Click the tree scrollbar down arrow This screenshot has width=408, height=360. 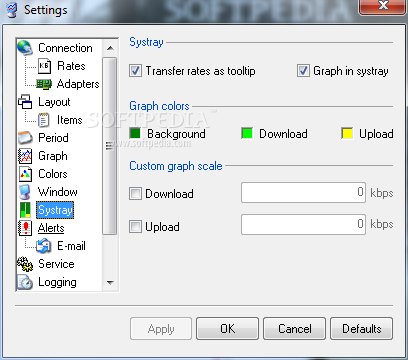tap(110, 283)
